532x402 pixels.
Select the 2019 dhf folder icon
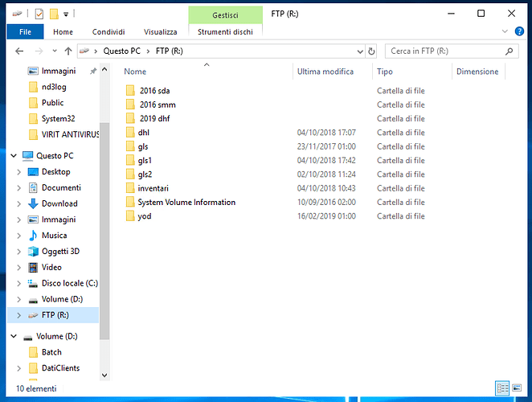130,118
